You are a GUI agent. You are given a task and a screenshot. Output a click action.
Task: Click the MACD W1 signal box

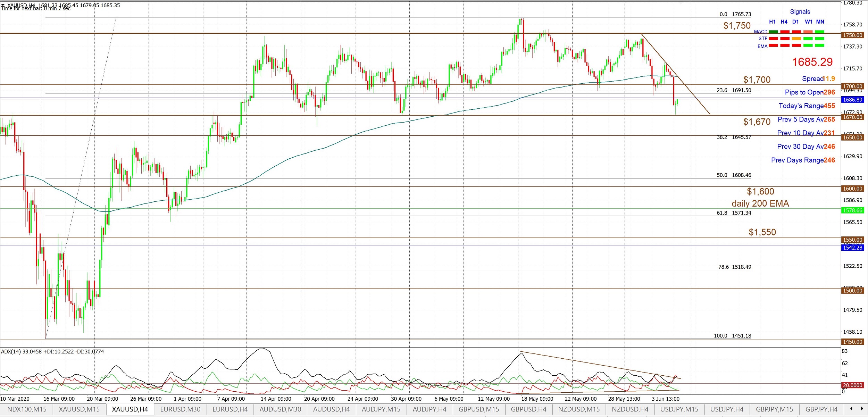[808, 32]
